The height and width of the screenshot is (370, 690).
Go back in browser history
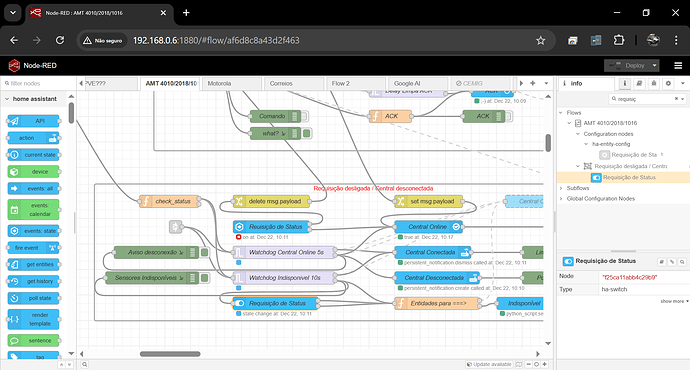click(14, 40)
